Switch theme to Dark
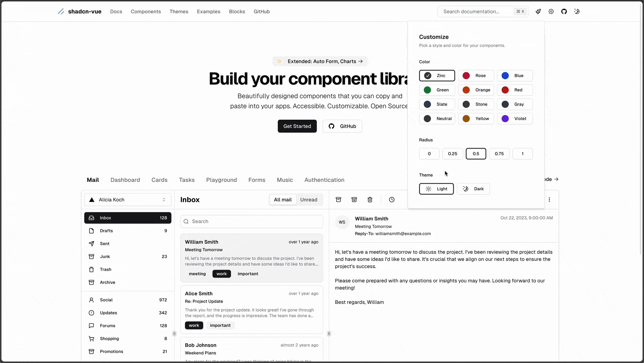This screenshot has width=644, height=363. 473,189
